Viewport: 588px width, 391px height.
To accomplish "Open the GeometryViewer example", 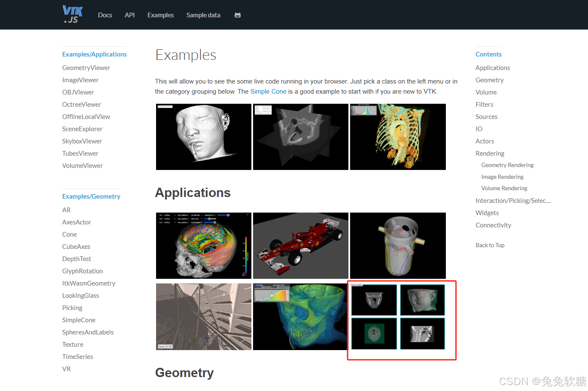I will [x=86, y=67].
